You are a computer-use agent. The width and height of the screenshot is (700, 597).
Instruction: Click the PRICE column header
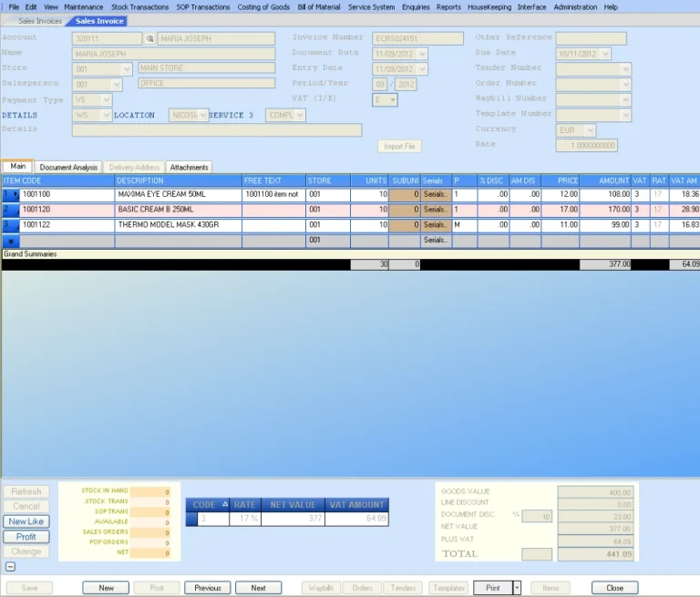(x=561, y=180)
